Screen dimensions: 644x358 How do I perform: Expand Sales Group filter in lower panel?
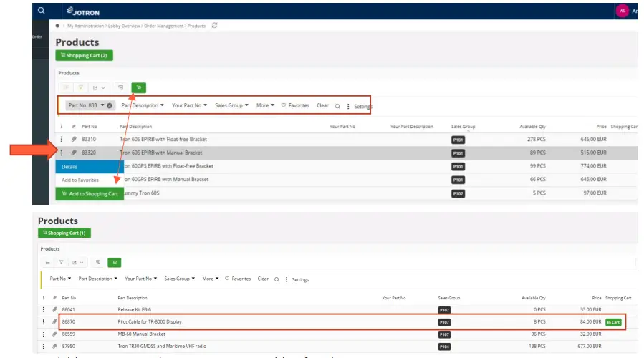click(x=180, y=279)
